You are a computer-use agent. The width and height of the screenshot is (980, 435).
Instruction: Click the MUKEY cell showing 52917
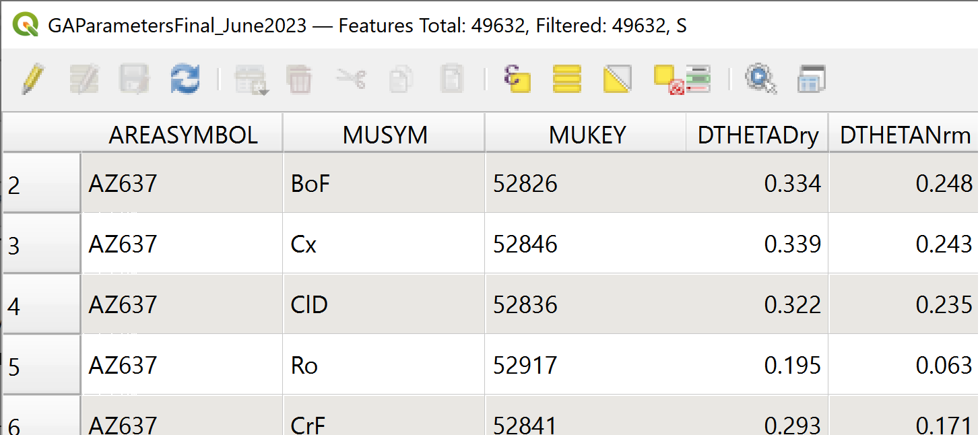point(585,366)
